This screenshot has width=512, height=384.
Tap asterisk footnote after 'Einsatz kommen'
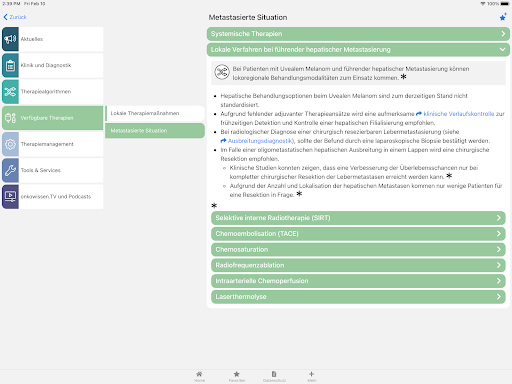coord(403,77)
